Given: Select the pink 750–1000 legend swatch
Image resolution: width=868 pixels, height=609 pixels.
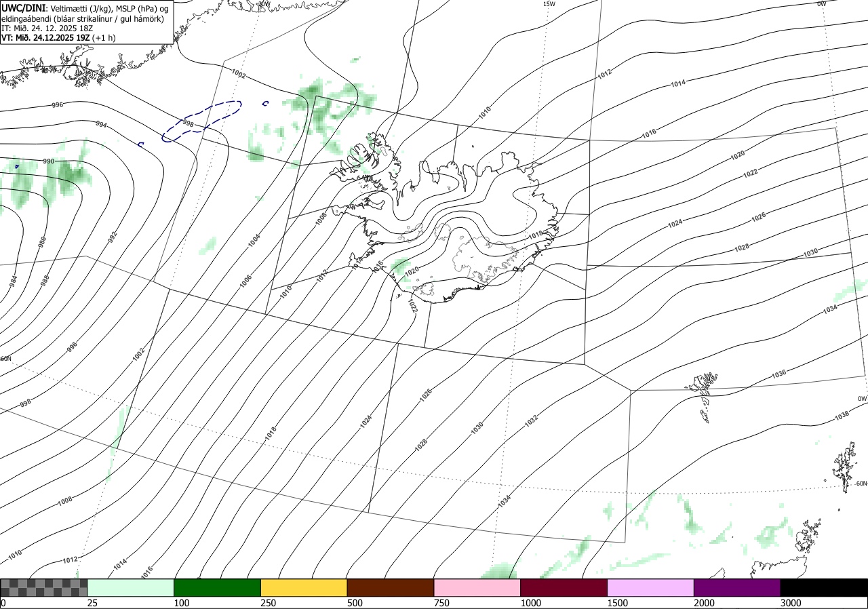Looking at the screenshot, I should pos(477,587).
